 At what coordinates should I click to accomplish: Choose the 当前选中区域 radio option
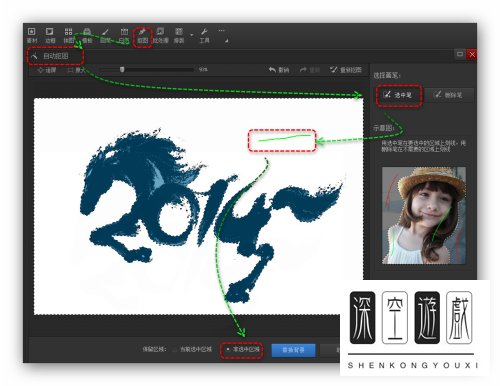(192, 349)
